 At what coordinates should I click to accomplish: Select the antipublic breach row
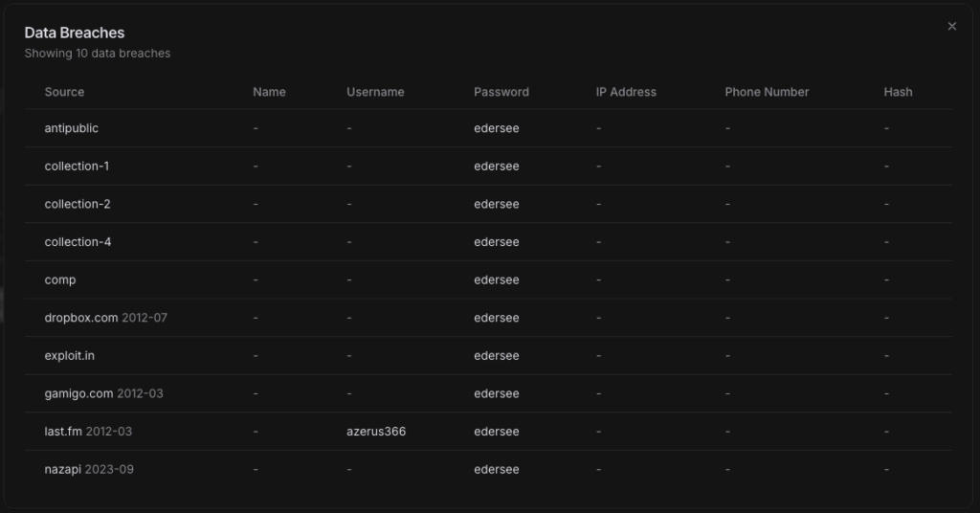72,128
